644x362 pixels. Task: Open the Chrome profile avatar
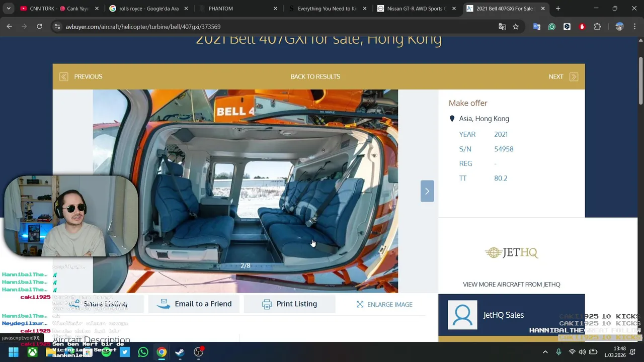[x=619, y=27]
